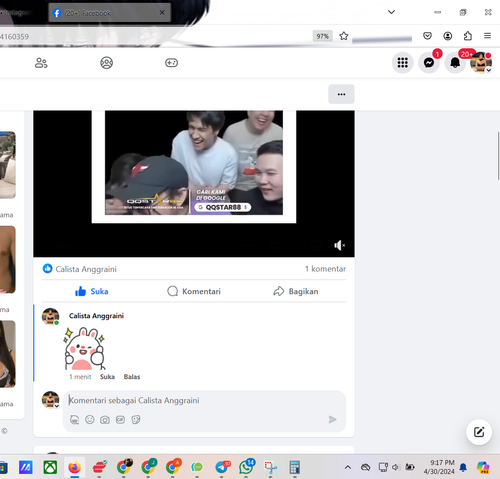Open the Facebook Gaming icon

click(x=171, y=63)
